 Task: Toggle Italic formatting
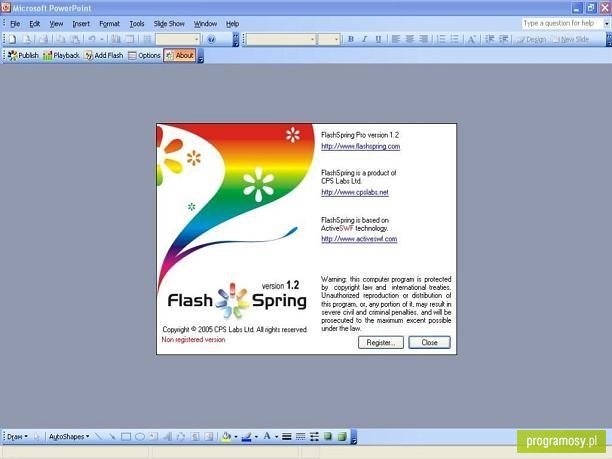(364, 39)
